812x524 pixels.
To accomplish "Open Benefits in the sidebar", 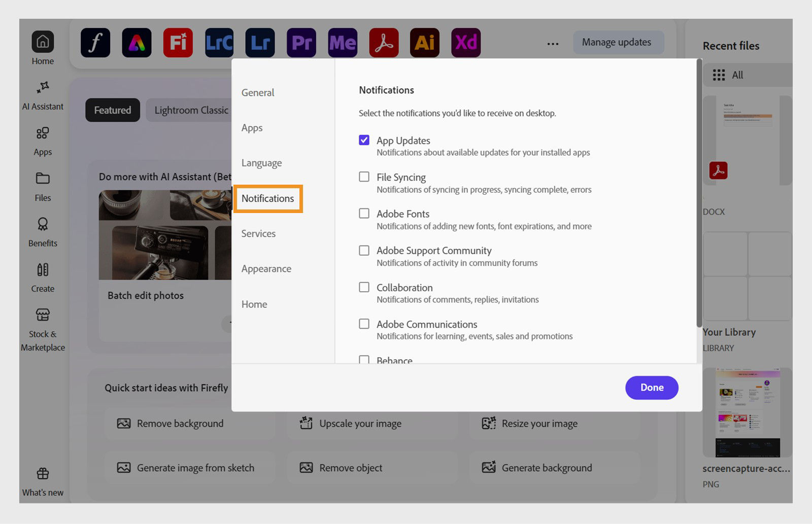I will (43, 232).
